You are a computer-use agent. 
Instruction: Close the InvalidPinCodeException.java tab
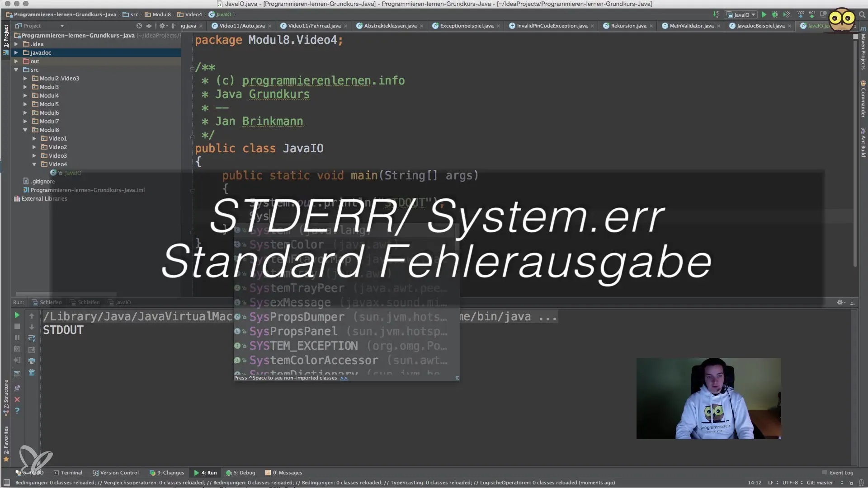click(x=592, y=26)
